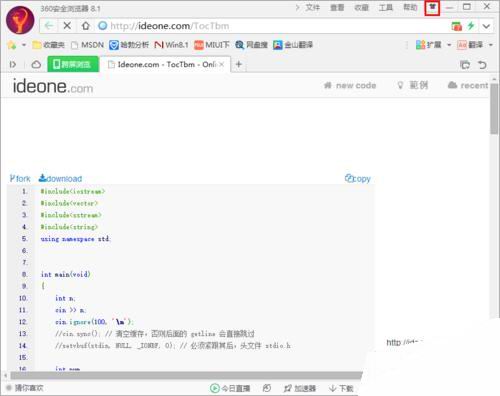The height and width of the screenshot is (396, 500).
Task: Expand the address bar dropdown chevron
Action: pos(486,26)
